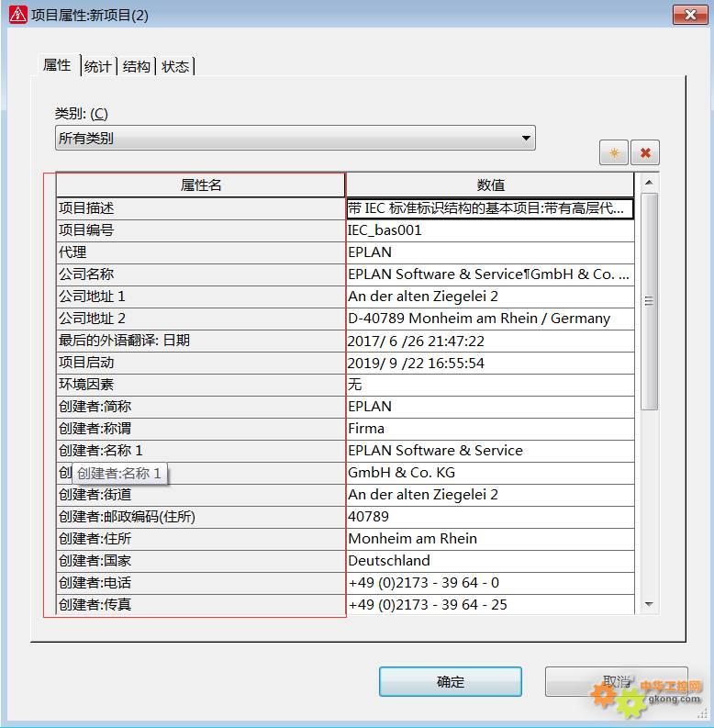Click the +49 (0)2173 - 39 64 - 0 cell
This screenshot has width=714, height=728.
[490, 583]
